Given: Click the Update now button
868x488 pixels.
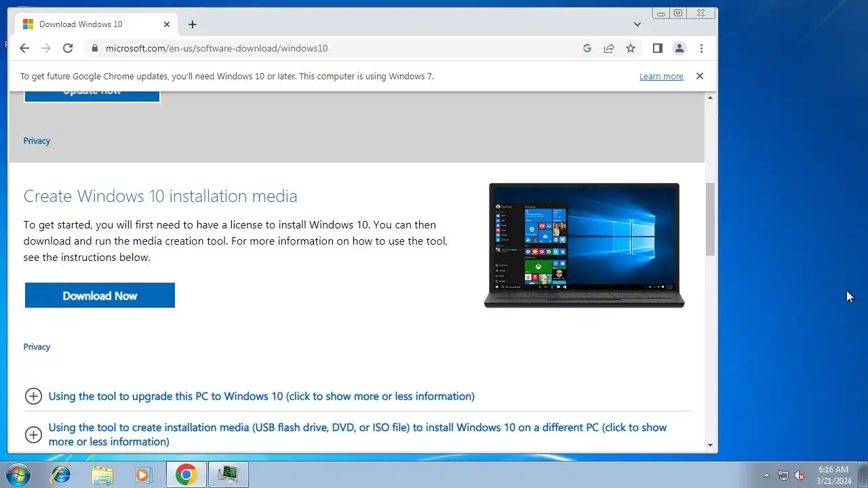Looking at the screenshot, I should pos(92,96).
